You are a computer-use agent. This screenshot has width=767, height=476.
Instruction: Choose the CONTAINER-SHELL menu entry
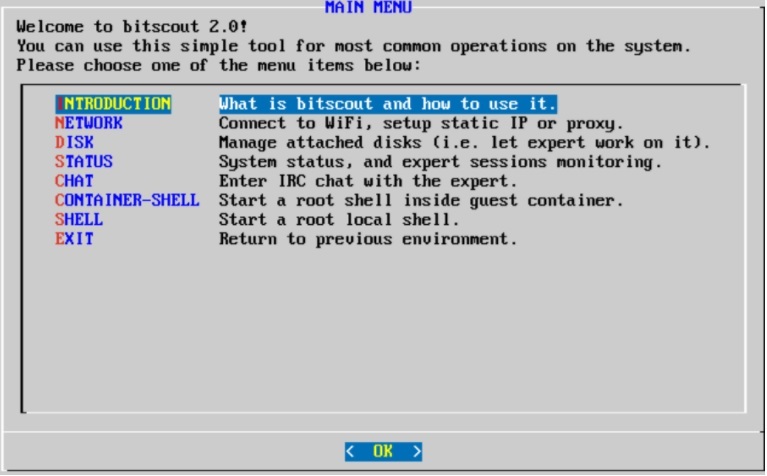(x=127, y=200)
